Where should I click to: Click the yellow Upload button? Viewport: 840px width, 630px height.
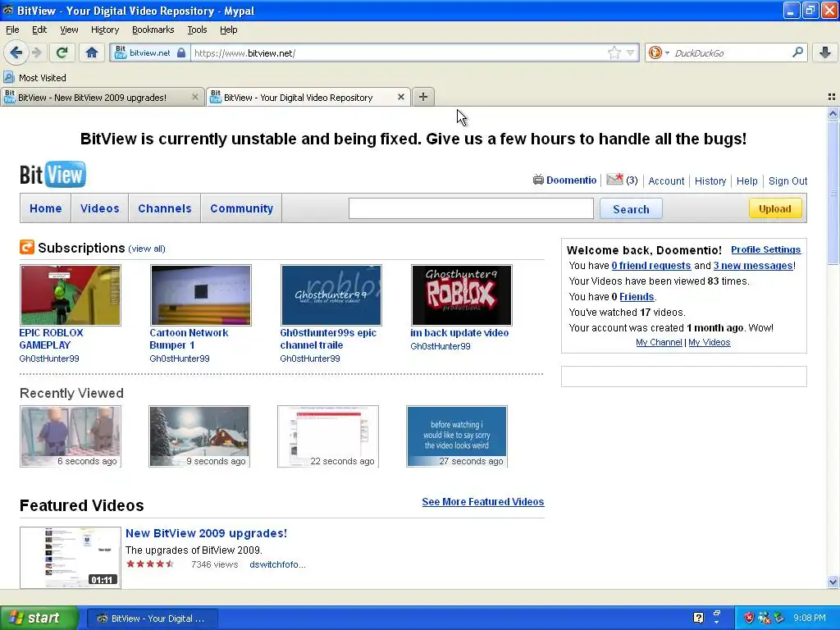(x=774, y=208)
